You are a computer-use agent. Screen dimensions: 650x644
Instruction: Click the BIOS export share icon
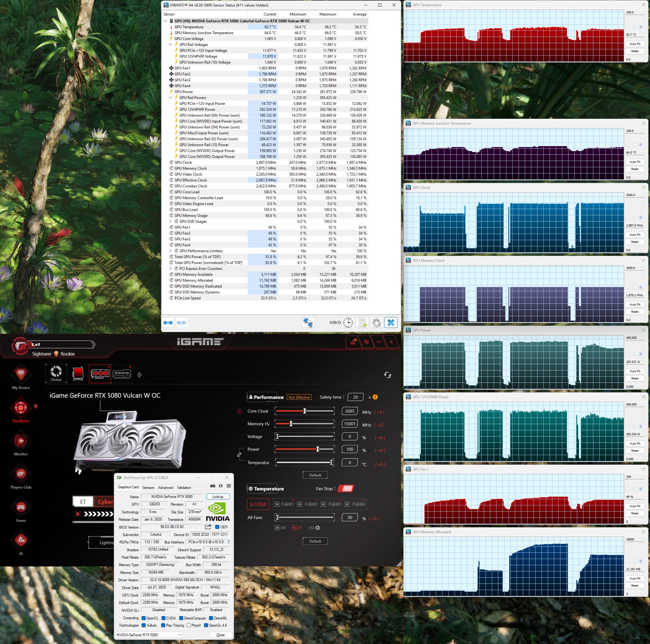tap(208, 527)
